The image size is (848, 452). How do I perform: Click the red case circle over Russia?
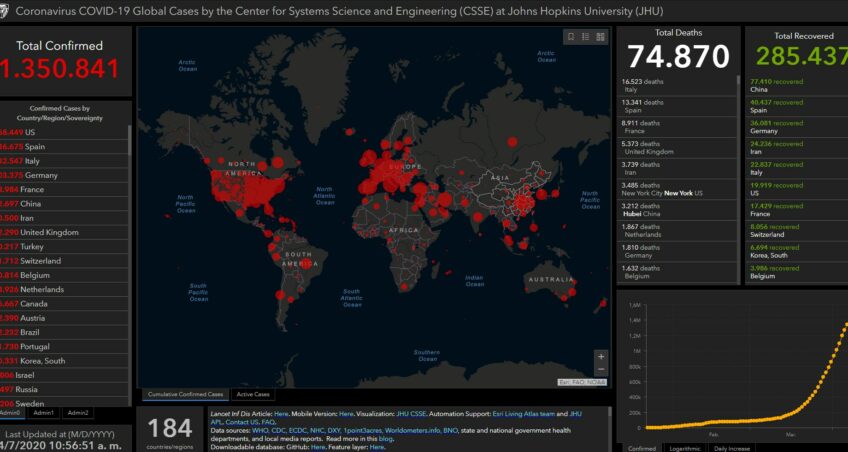(x=512, y=142)
